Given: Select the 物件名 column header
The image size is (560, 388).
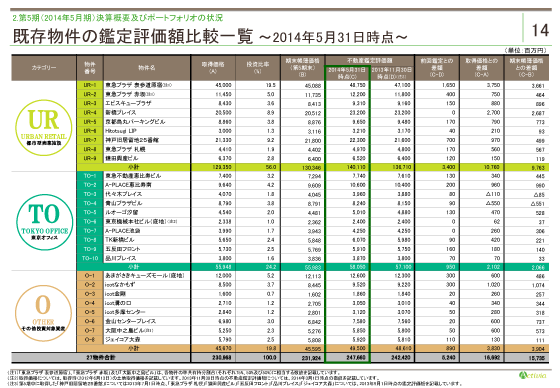Looking at the screenshot, I should pyautogui.click(x=147, y=68).
